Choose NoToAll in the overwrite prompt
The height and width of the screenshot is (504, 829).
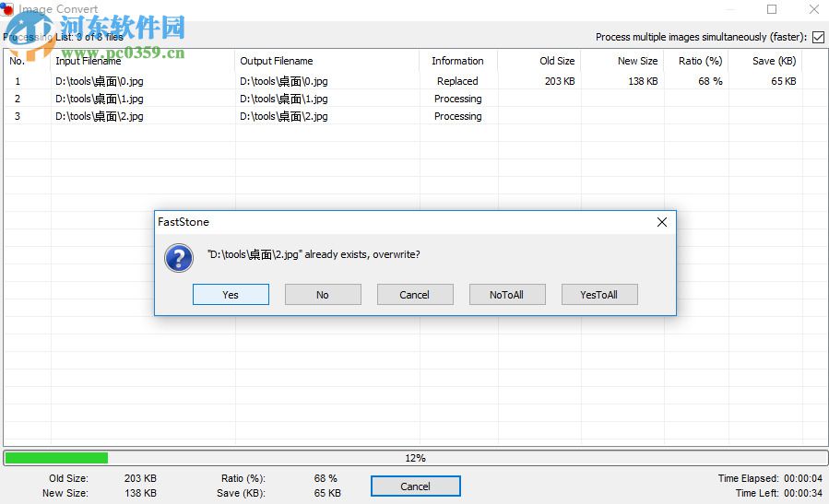(506, 295)
